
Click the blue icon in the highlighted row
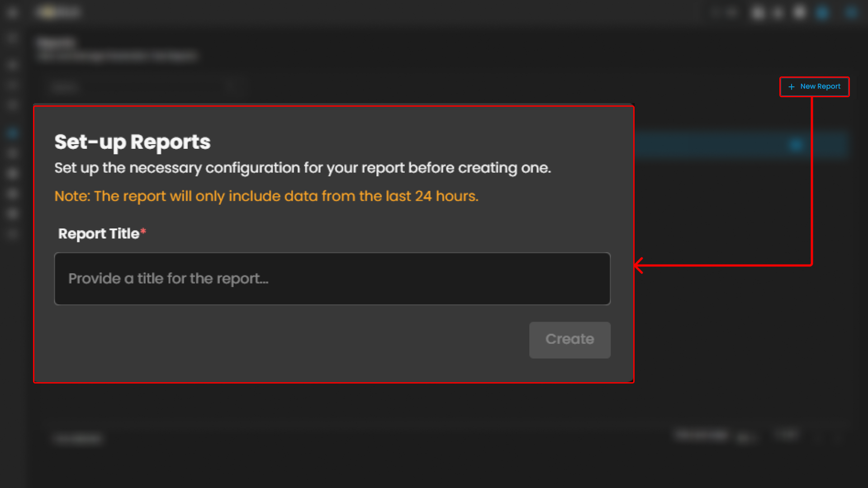796,145
